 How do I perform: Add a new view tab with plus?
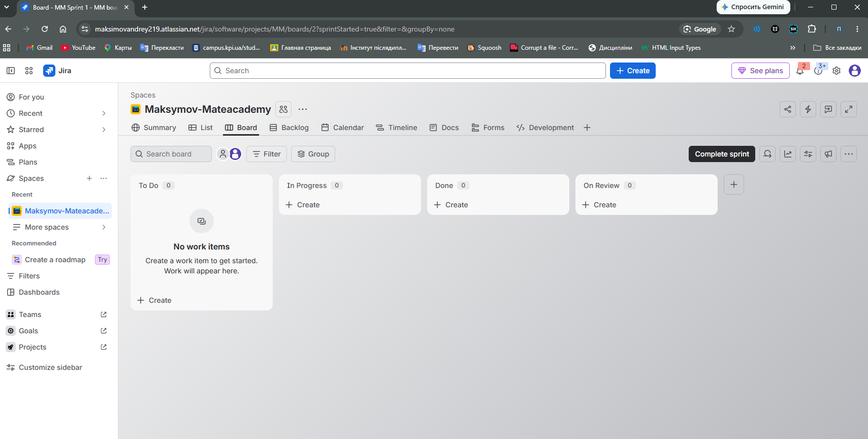(x=587, y=128)
